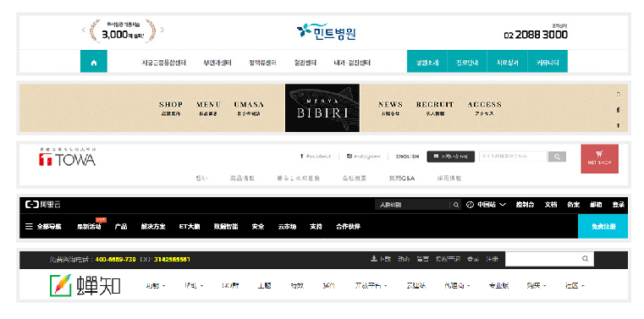644x319 pixels.
Task: Open 文档 in the 阿里云 top bar
Action: pyautogui.click(x=551, y=205)
